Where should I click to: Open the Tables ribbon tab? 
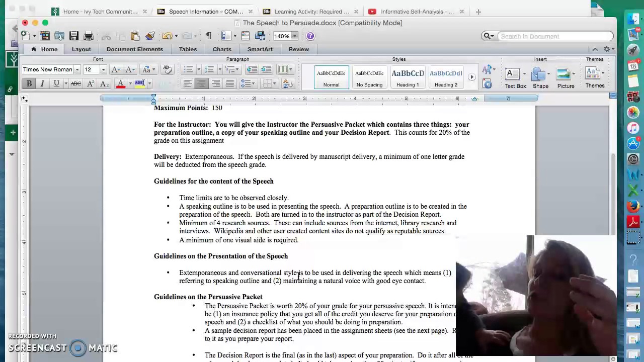[x=188, y=49]
